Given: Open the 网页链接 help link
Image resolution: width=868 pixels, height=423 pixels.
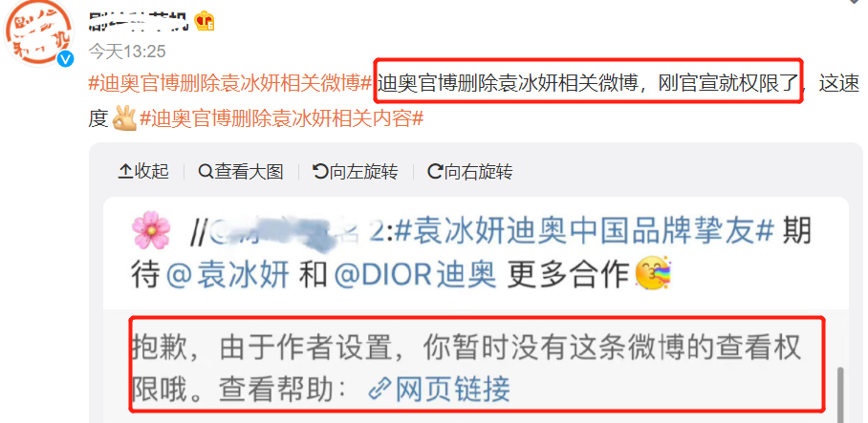Looking at the screenshot, I should click(x=439, y=390).
